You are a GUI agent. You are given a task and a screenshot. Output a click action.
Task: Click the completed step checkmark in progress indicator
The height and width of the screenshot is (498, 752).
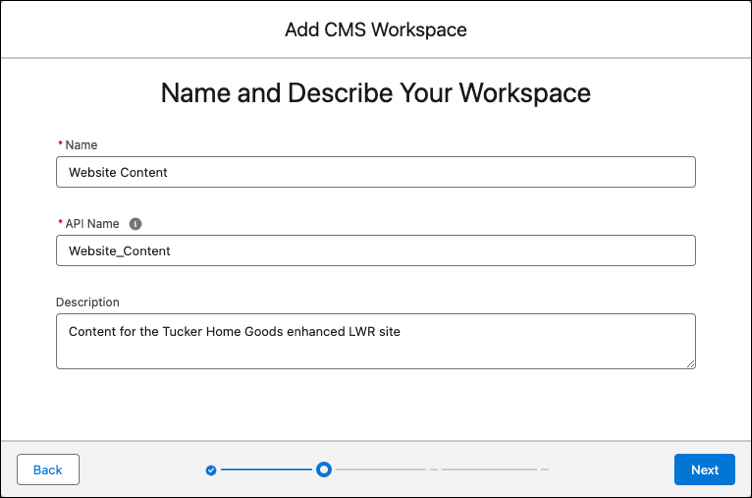[x=211, y=470]
